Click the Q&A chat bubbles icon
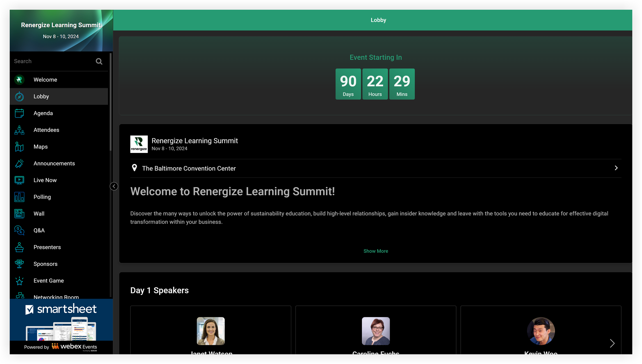This screenshot has height=364, width=642. point(19,230)
